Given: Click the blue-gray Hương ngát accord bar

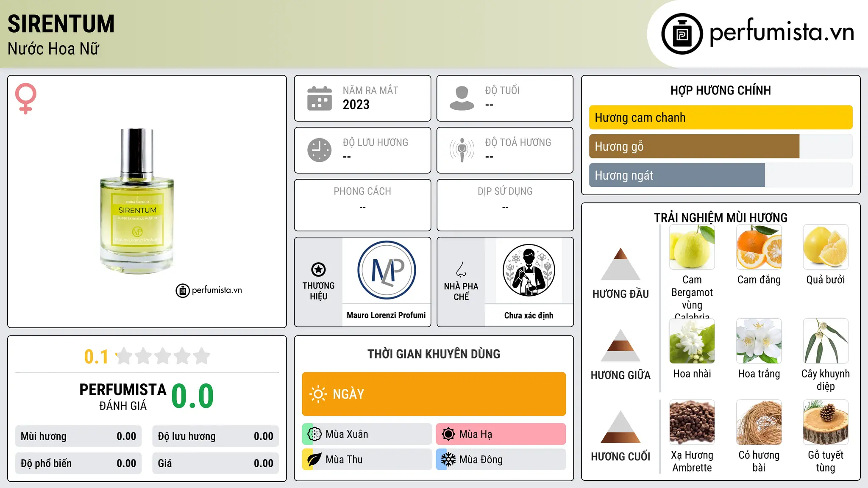Looking at the screenshot, I should 677,175.
